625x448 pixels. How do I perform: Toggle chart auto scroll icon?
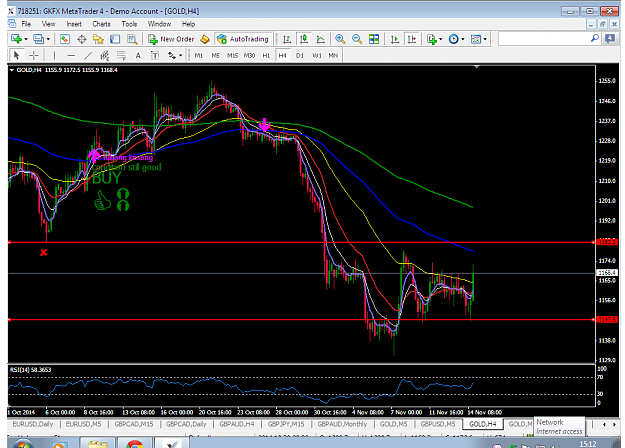tap(395, 39)
